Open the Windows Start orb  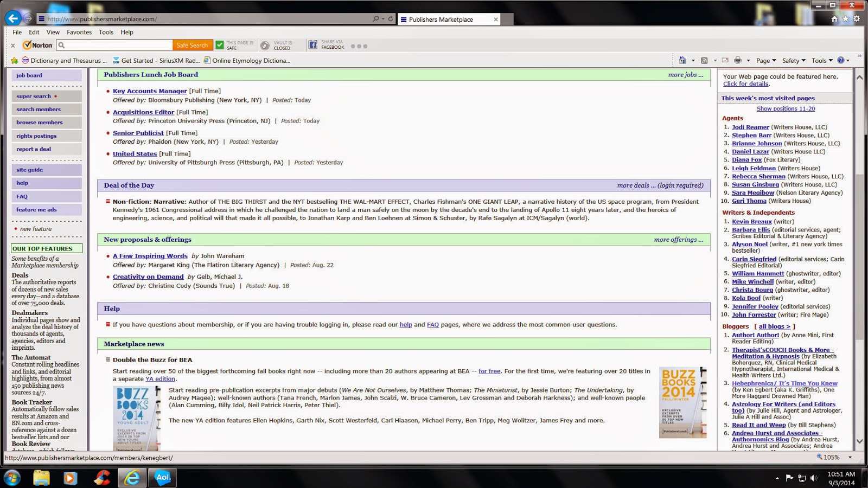12,478
